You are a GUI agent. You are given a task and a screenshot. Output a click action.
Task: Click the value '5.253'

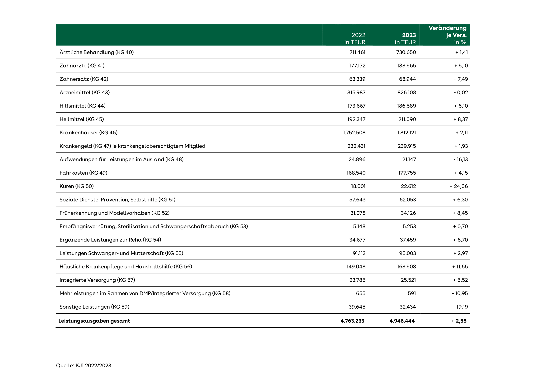pyautogui.click(x=409, y=226)
